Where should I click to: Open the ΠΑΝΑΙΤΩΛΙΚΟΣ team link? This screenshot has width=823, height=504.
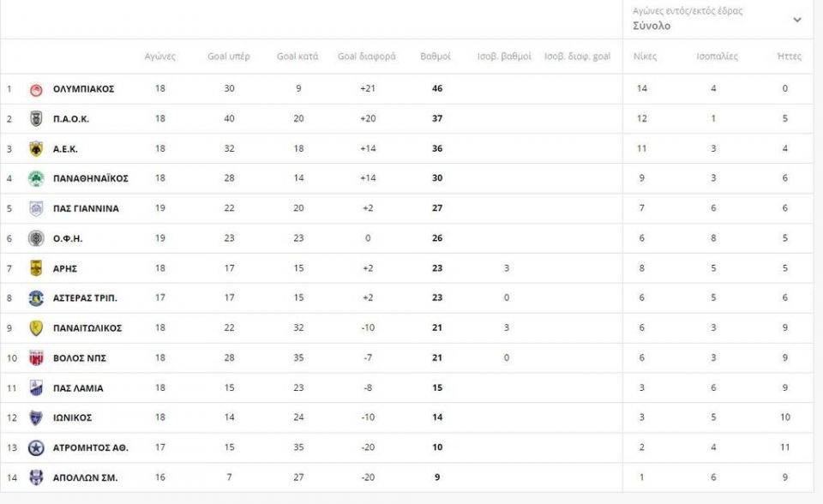coord(87,328)
